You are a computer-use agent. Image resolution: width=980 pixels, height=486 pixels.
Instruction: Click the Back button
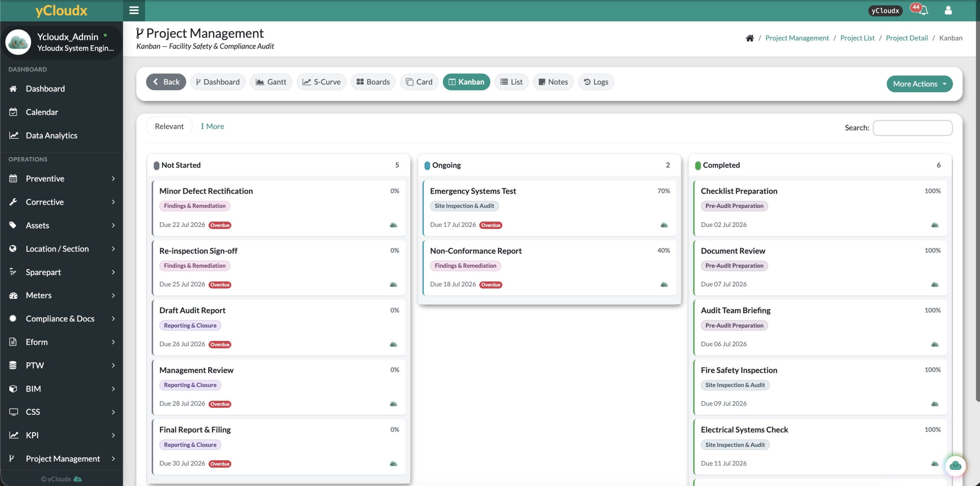[166, 82]
